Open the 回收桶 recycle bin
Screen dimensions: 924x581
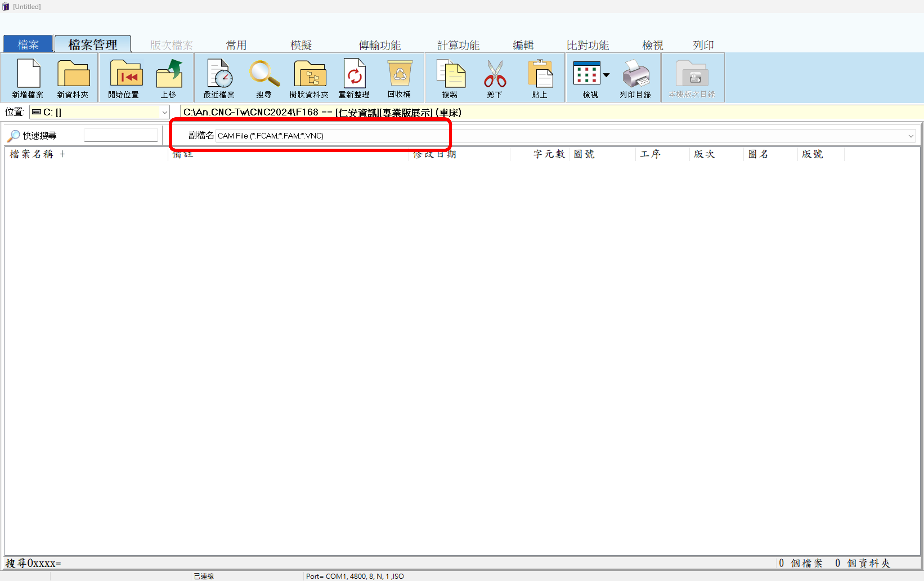tap(399, 74)
